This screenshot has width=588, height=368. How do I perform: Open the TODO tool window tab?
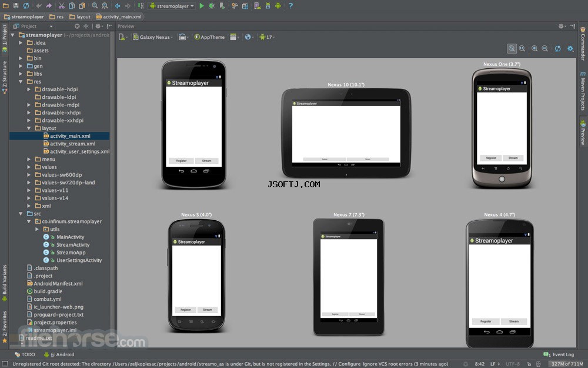point(25,354)
